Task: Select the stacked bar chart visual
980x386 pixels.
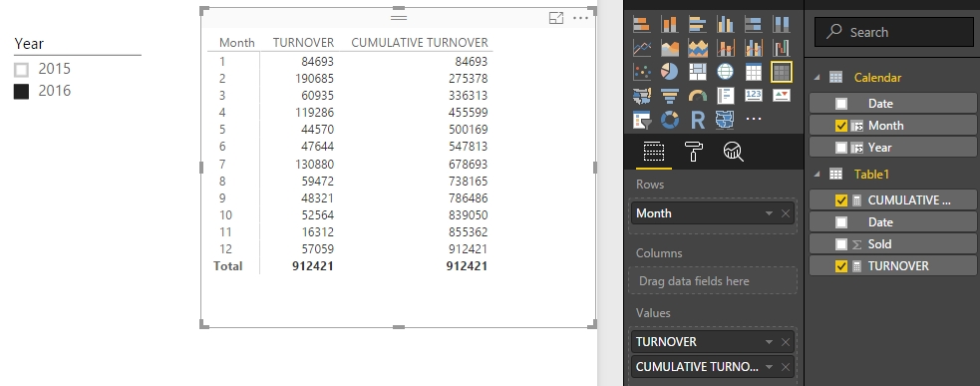Action: pos(642,24)
